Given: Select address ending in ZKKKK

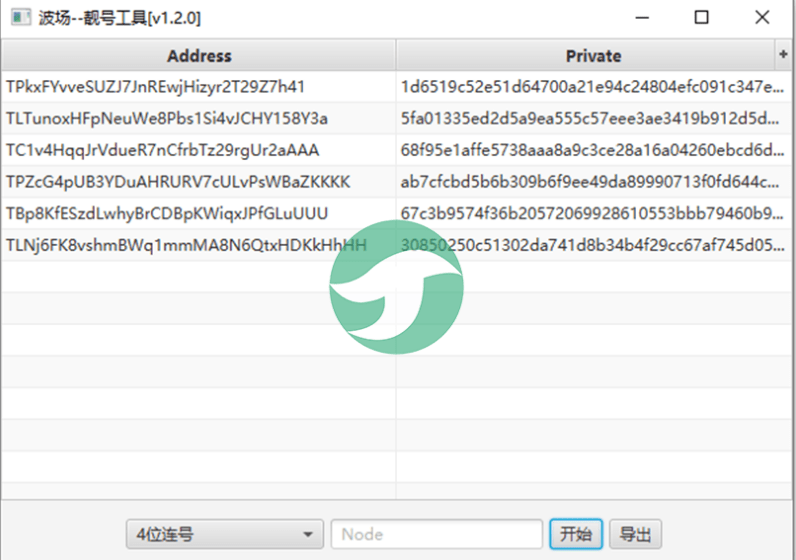Looking at the screenshot, I should [x=178, y=182].
